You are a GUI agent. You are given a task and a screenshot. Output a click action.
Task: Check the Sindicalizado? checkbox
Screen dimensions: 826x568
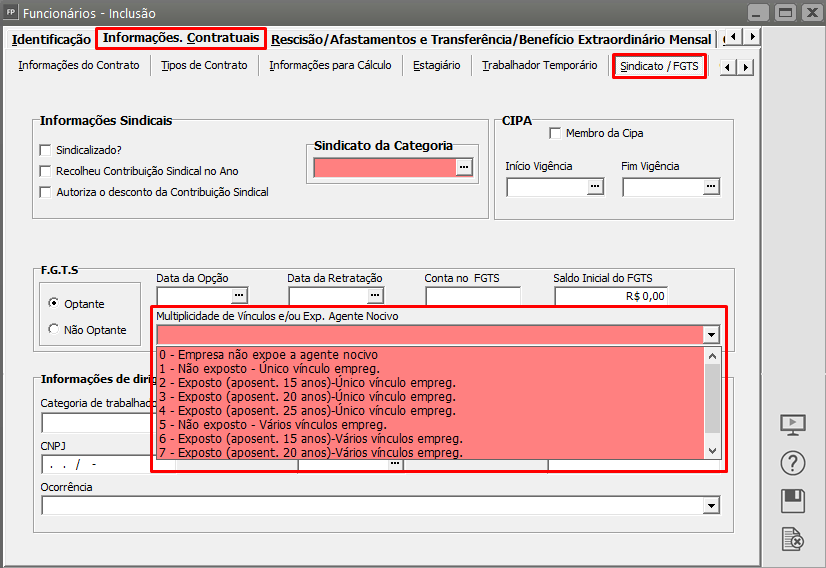[45, 150]
